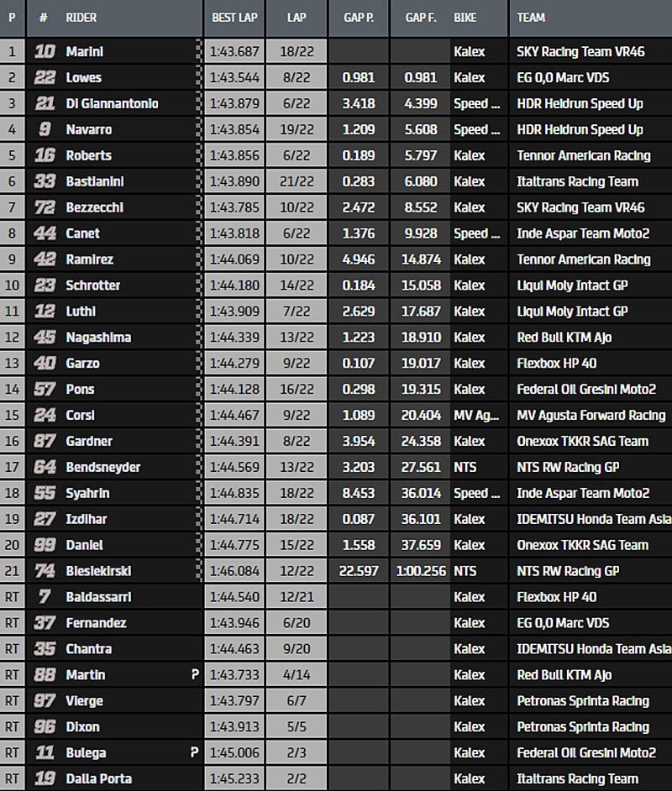Click Lowes's best lap time 1:43.544
The image size is (672, 791).
tap(234, 78)
